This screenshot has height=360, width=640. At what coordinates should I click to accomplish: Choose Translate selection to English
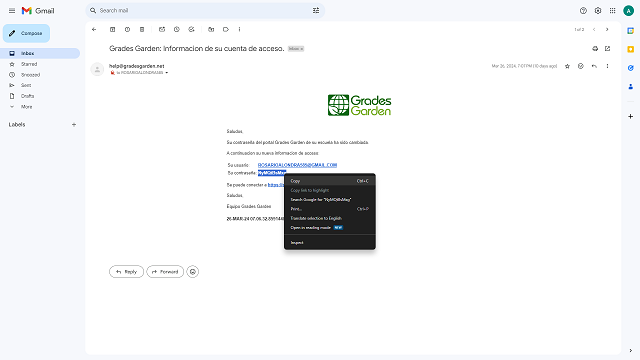tap(330, 218)
